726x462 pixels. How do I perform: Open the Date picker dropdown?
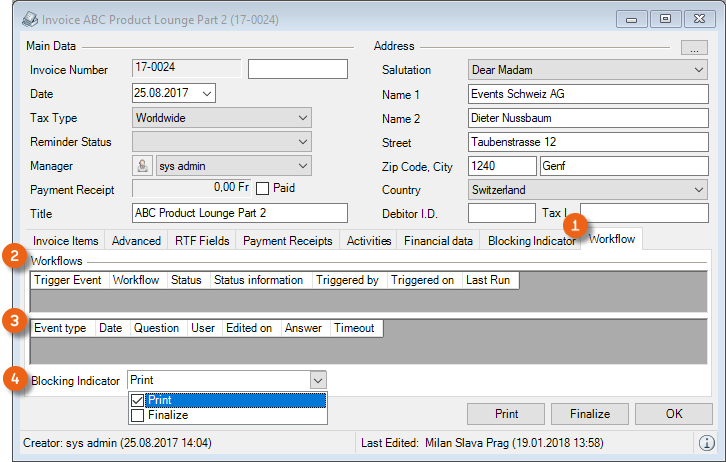[x=207, y=94]
